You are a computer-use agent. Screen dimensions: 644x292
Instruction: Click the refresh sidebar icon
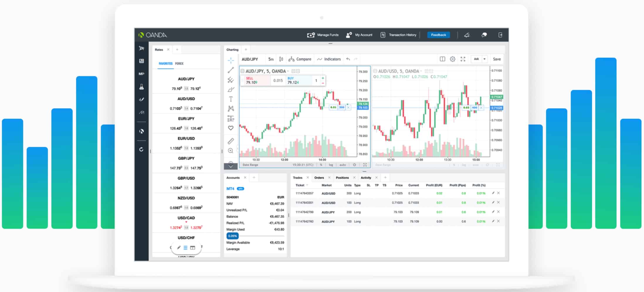[x=141, y=150]
